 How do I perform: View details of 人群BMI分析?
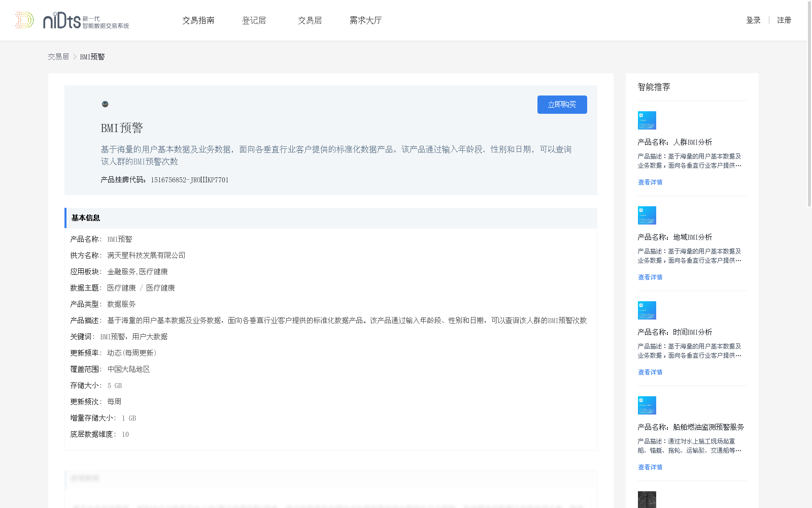point(650,182)
